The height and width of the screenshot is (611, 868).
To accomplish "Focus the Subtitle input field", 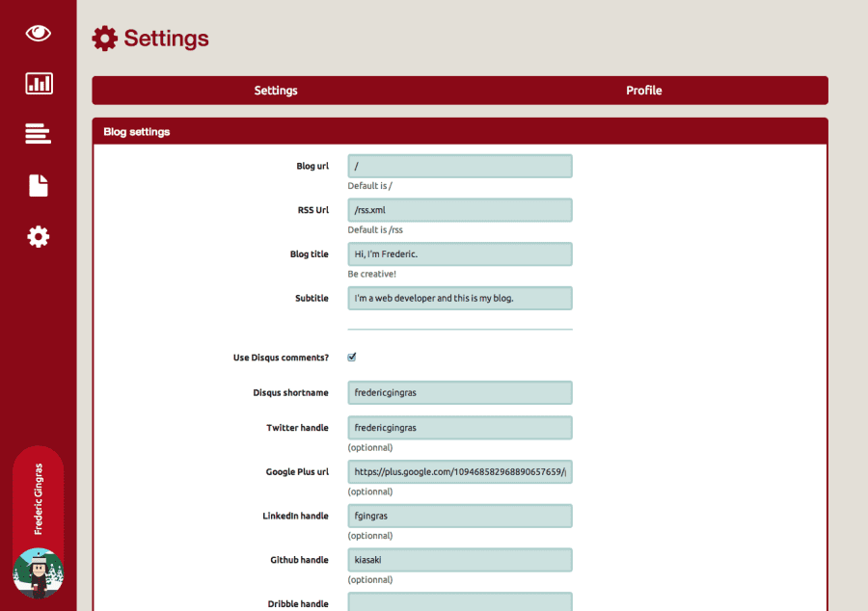I will pos(460,298).
